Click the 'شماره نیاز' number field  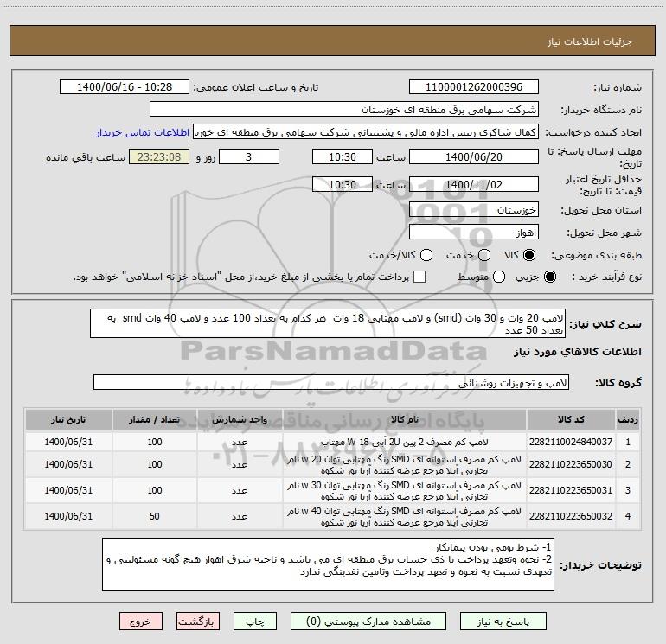click(473, 87)
